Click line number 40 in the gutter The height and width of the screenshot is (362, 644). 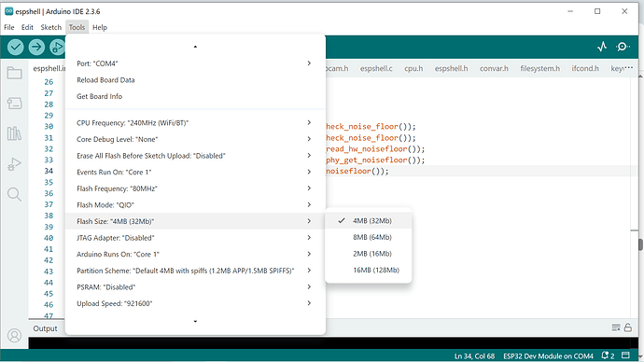click(x=49, y=238)
